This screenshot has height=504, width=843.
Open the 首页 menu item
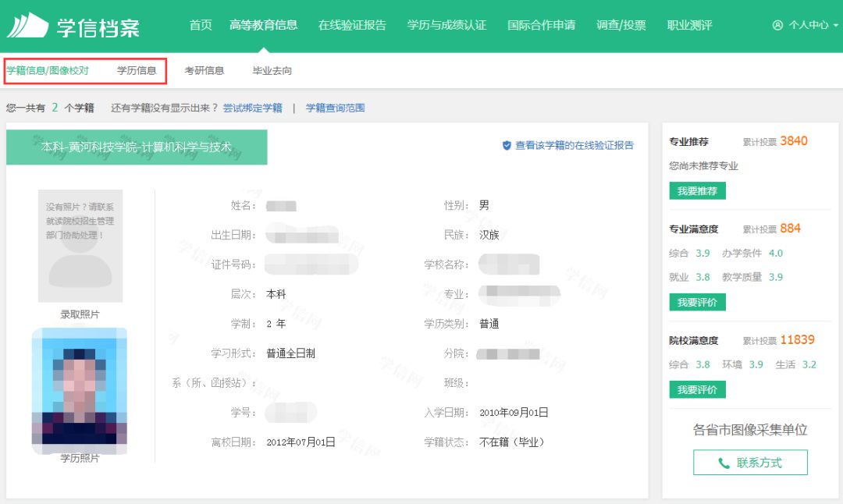[200, 24]
